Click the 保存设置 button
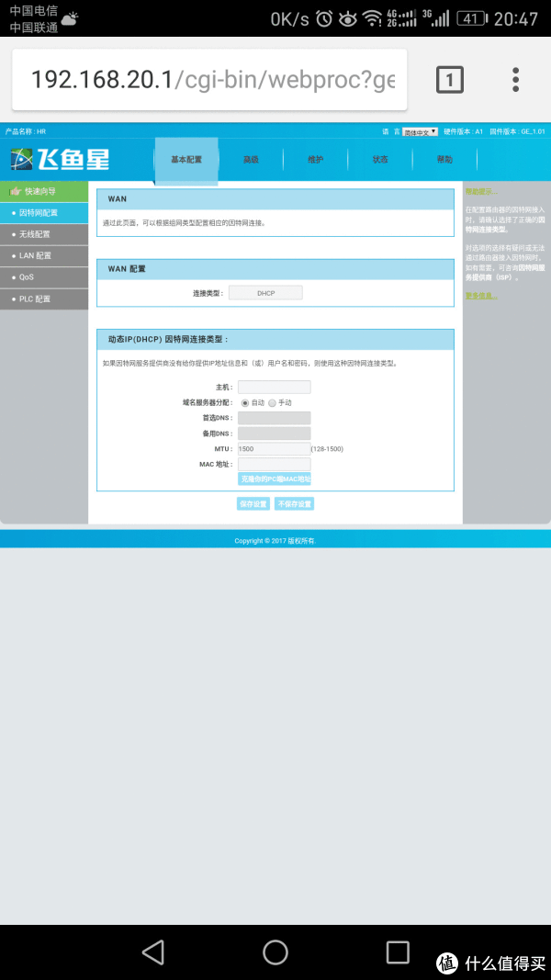 pyautogui.click(x=253, y=504)
